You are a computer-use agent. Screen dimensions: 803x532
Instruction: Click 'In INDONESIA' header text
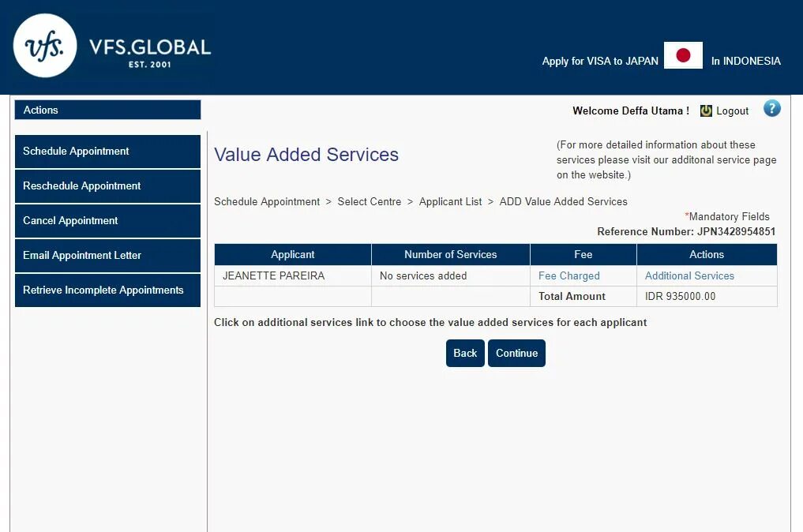click(745, 61)
